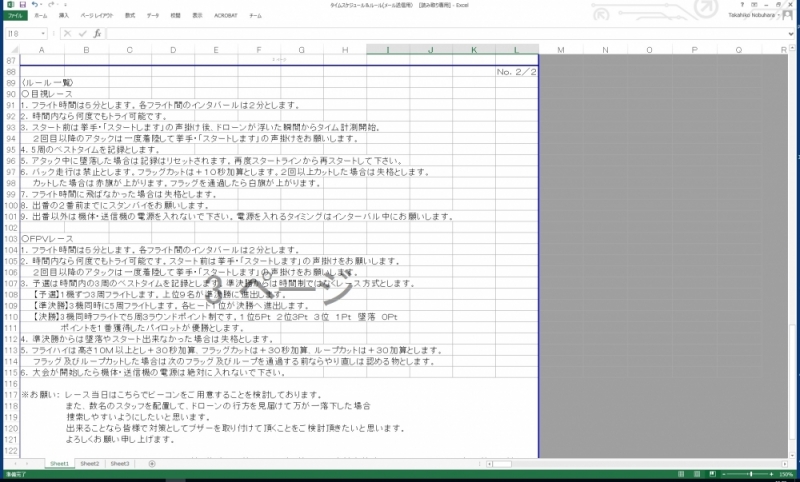Click the Undo arrow icon
This screenshot has height=482, width=800.
(x=34, y=5)
